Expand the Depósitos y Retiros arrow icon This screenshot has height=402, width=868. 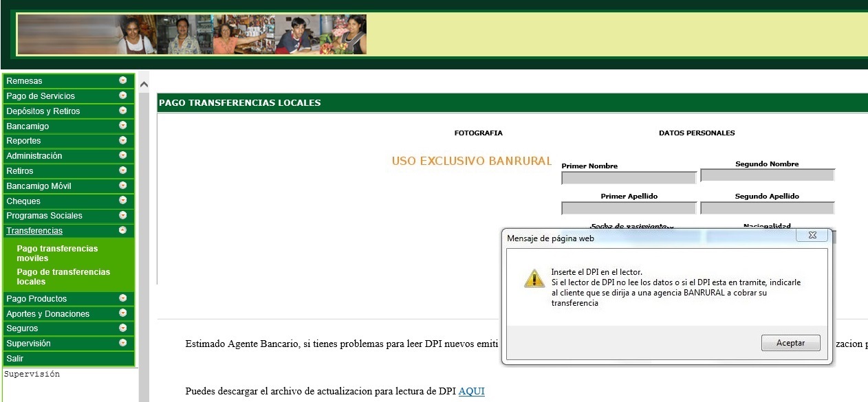point(123,111)
